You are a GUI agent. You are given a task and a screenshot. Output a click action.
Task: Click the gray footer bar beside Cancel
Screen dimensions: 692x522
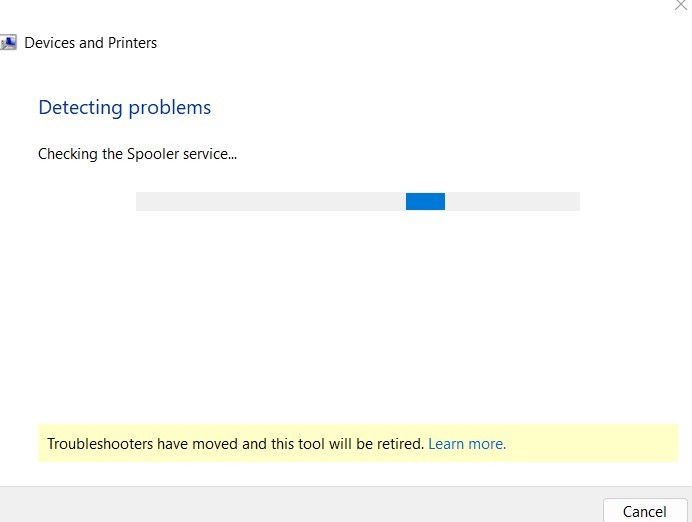[x=300, y=505]
